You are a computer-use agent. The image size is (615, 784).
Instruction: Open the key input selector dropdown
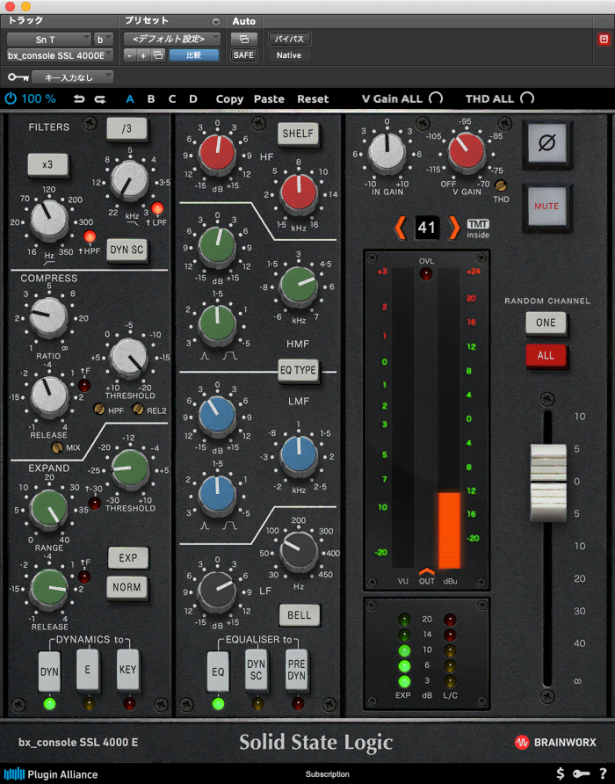72,77
